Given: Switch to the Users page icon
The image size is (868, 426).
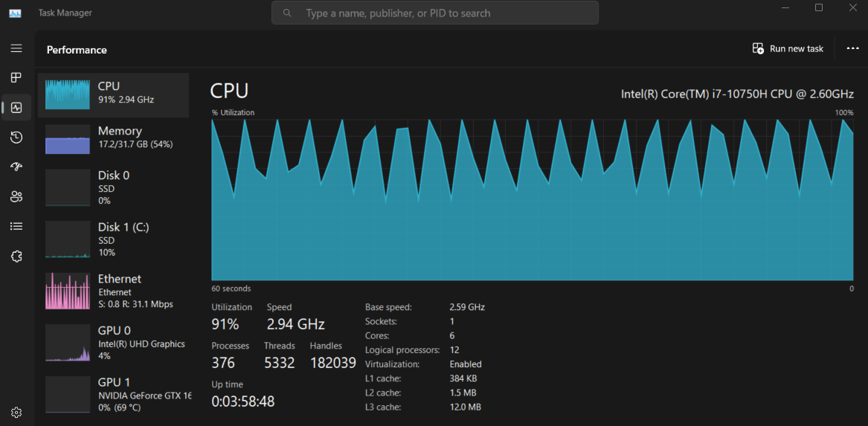Looking at the screenshot, I should (x=16, y=197).
